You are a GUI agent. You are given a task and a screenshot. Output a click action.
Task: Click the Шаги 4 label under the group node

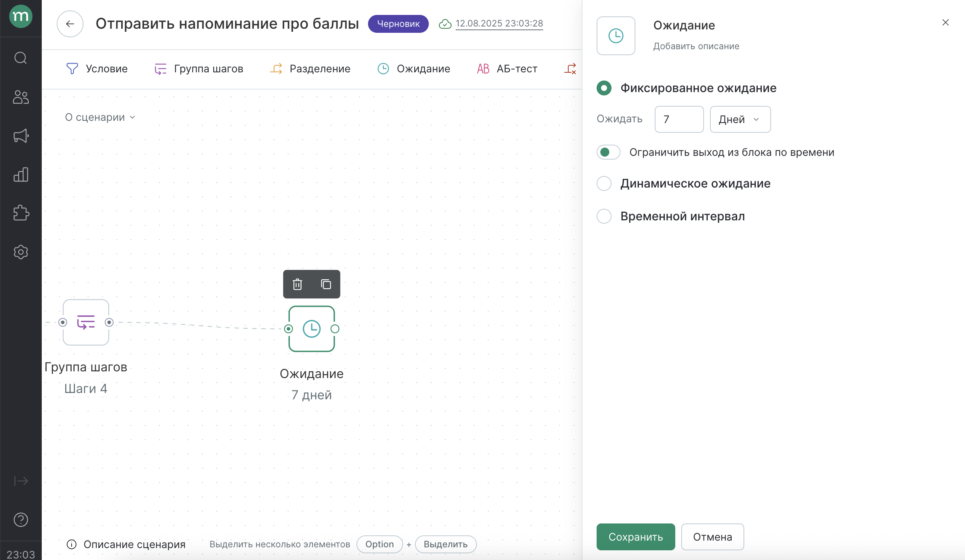[86, 388]
